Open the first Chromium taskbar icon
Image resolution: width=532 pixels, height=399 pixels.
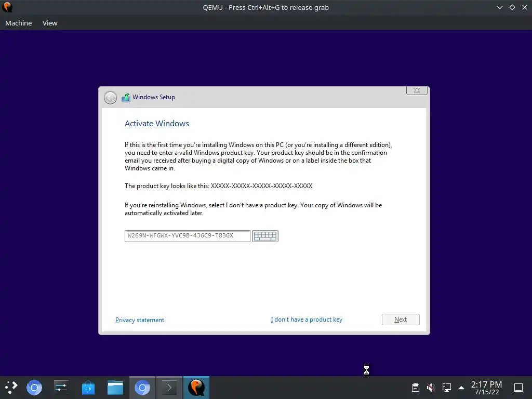[x=34, y=388]
